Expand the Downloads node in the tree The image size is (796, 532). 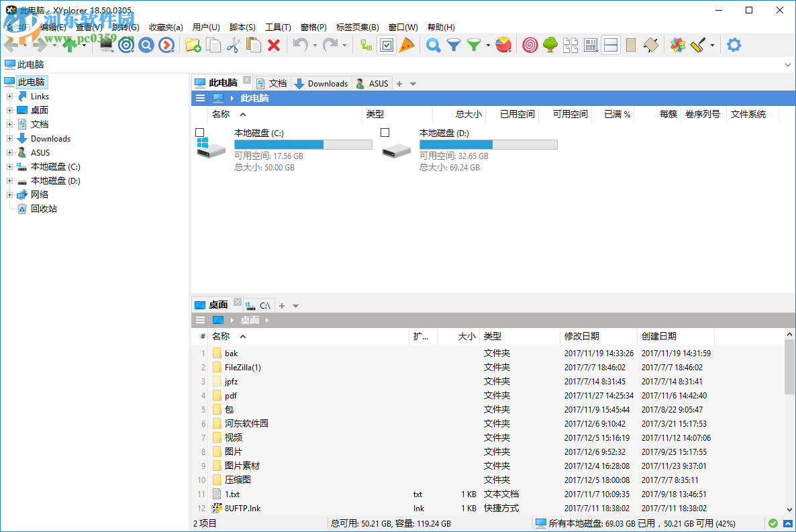pos(9,138)
